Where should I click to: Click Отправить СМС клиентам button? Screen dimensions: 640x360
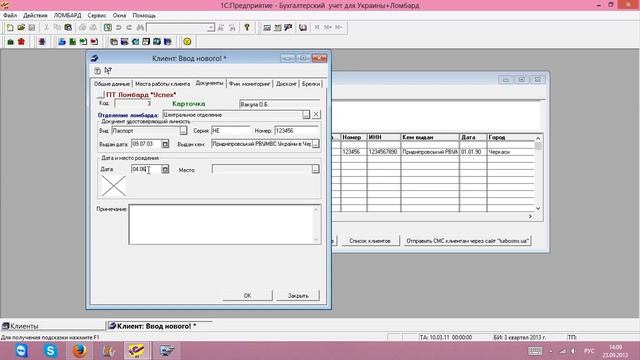tap(467, 241)
